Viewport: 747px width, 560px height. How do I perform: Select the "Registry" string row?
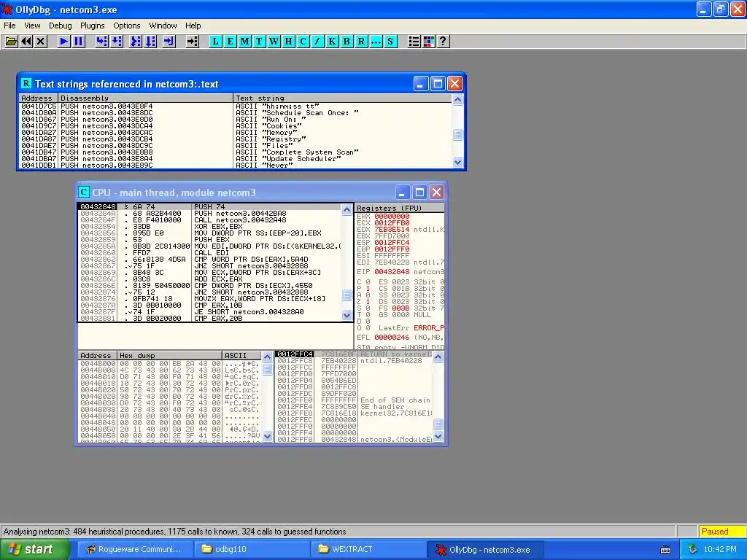[236, 139]
